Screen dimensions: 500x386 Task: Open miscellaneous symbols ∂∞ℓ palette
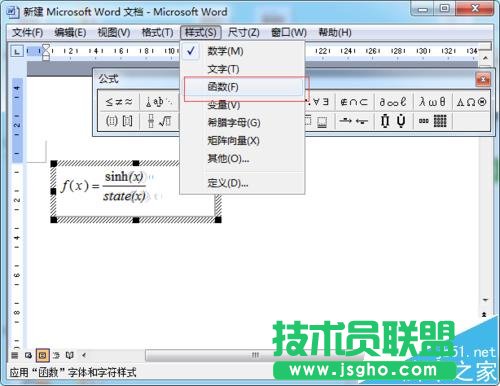[x=393, y=102]
